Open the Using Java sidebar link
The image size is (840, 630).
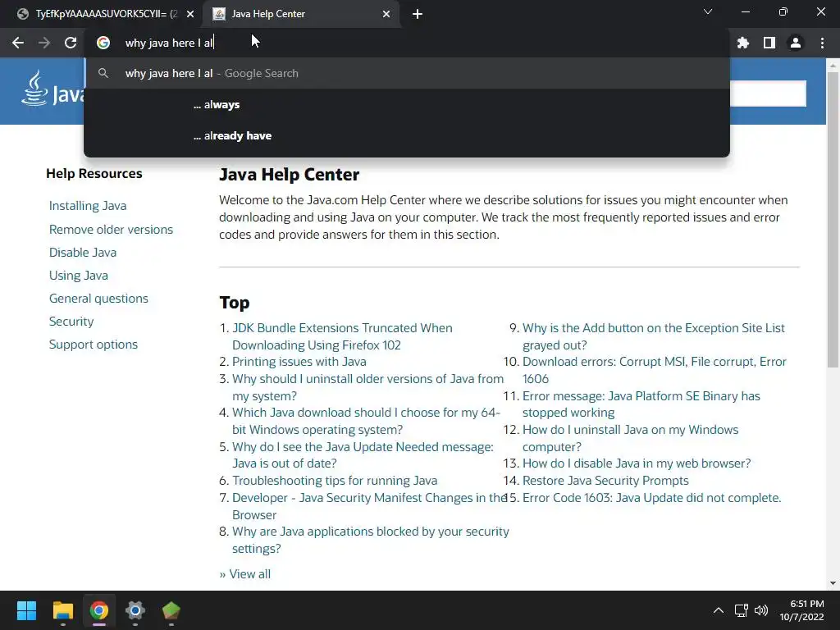[78, 276]
